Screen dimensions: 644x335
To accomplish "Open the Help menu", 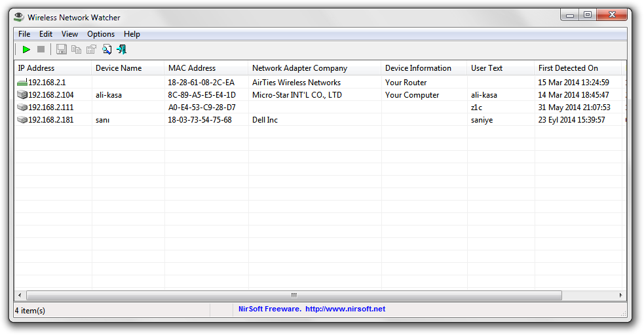I will [132, 34].
